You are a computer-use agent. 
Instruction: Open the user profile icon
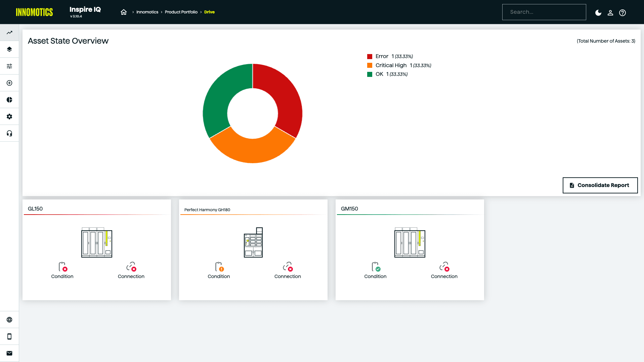point(610,13)
